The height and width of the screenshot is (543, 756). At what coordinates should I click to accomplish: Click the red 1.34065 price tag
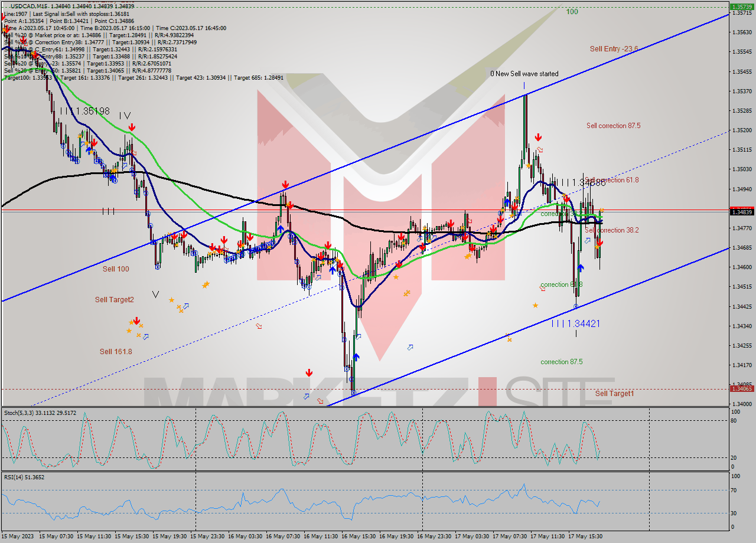[x=741, y=388]
